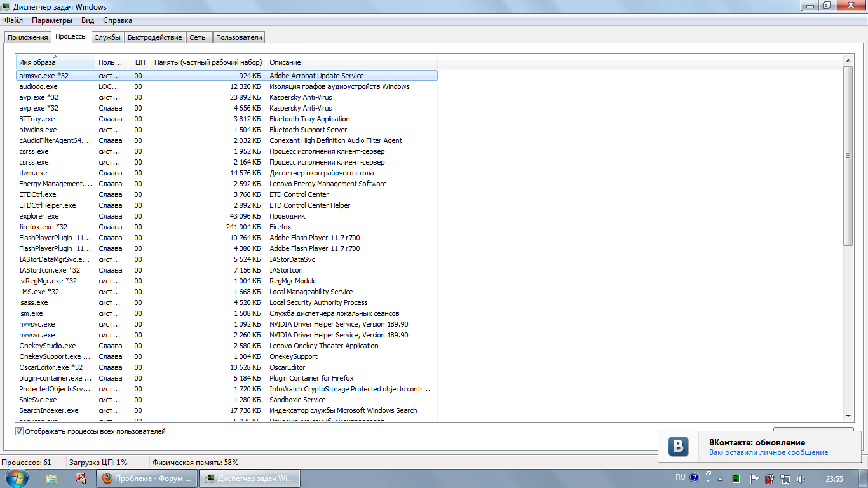The width and height of the screenshot is (868, 488).
Task: Select the 'SearchIndexer.exe' process
Action: [x=226, y=410]
